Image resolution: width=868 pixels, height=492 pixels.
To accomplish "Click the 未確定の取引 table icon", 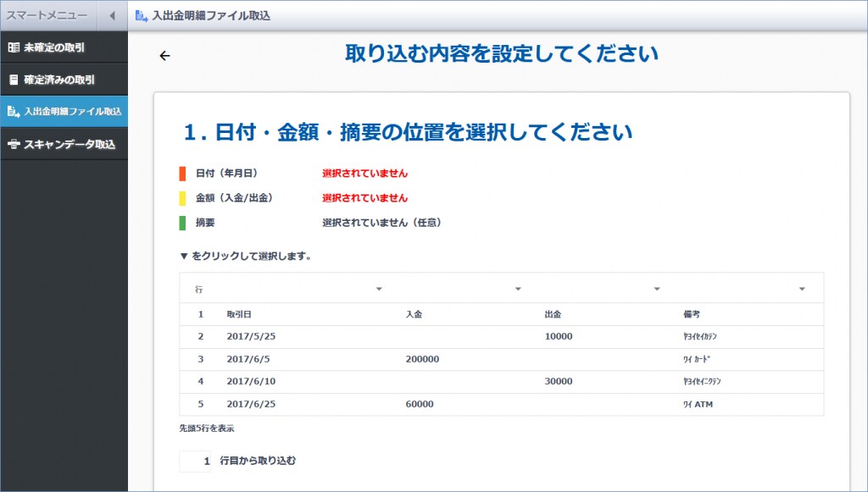I will (14, 47).
